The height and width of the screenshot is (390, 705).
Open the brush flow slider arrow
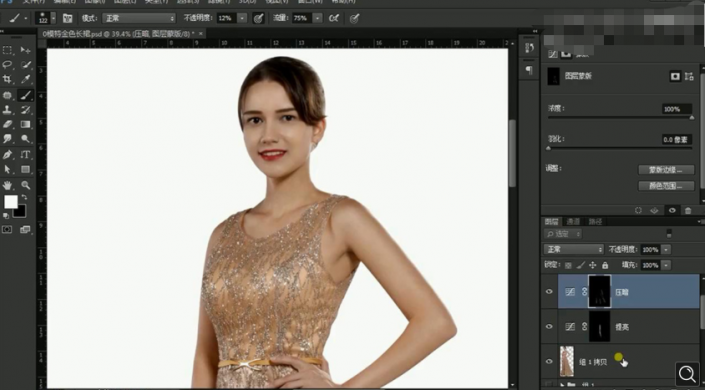pyautogui.click(x=317, y=18)
